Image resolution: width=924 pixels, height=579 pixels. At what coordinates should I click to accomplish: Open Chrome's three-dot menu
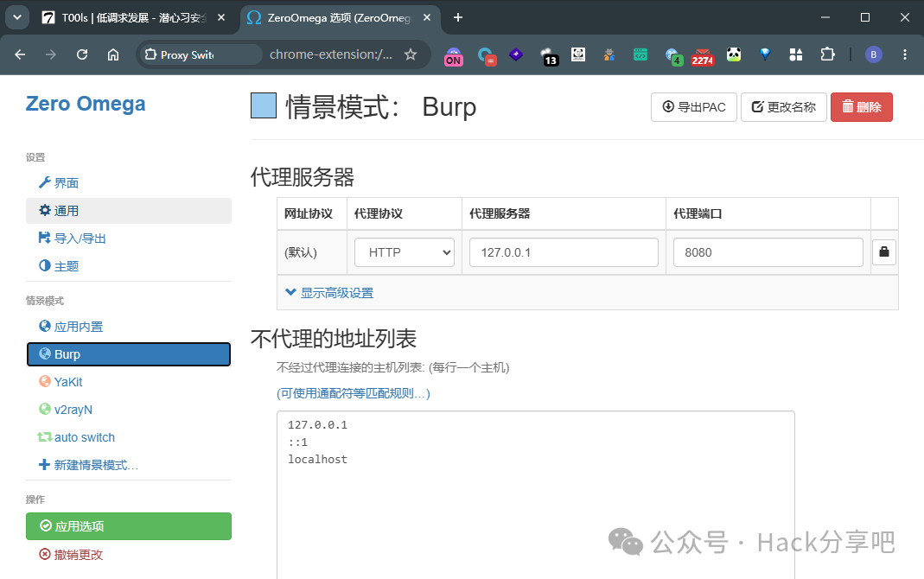tap(905, 54)
